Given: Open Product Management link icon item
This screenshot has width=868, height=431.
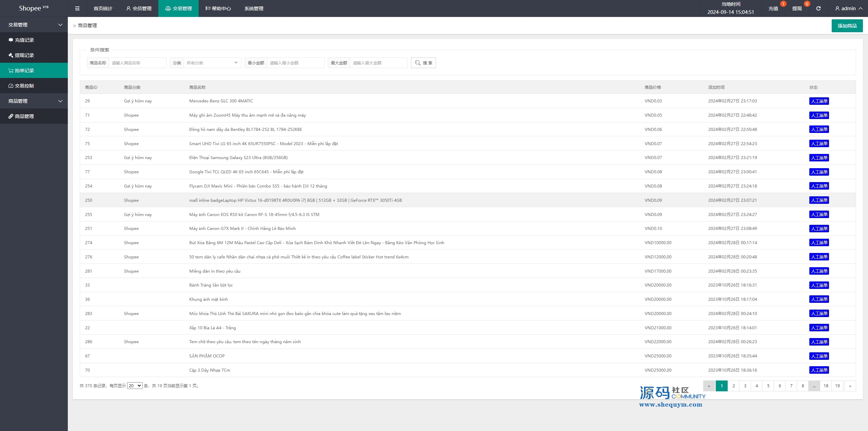Looking at the screenshot, I should click(x=24, y=116).
